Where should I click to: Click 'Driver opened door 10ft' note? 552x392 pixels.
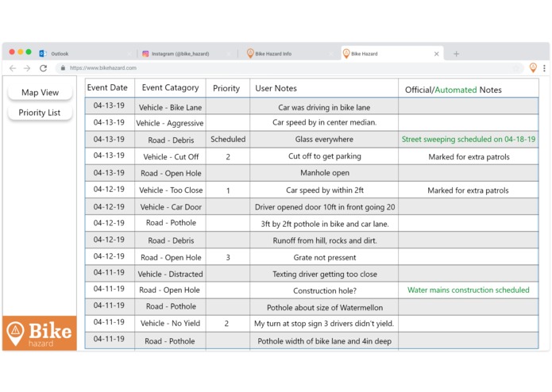(x=325, y=207)
